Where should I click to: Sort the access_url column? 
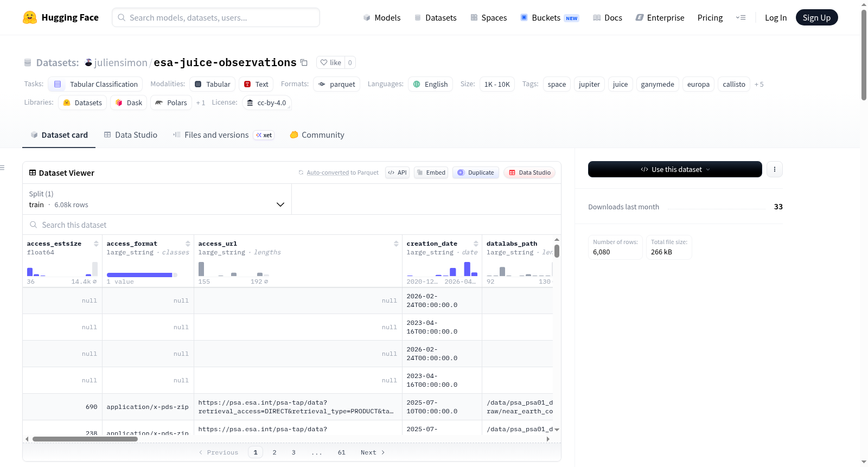pyautogui.click(x=396, y=244)
